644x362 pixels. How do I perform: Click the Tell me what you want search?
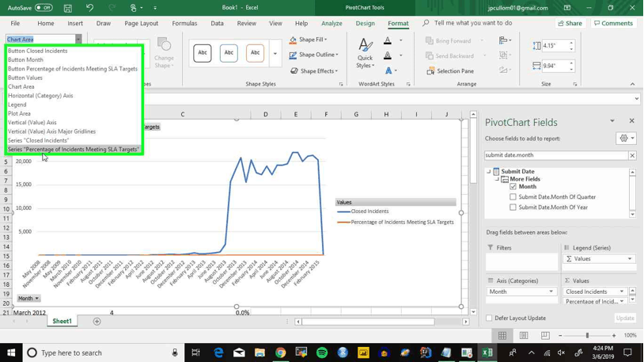point(468,23)
